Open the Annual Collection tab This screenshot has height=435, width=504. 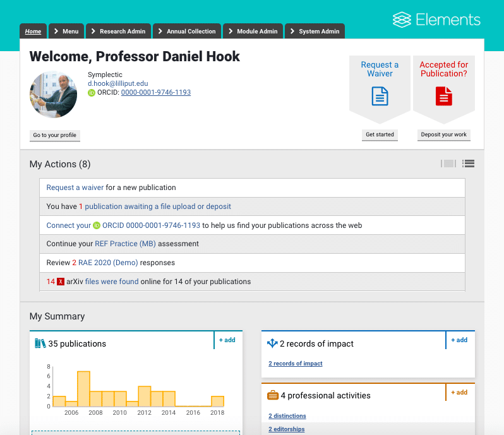click(x=186, y=31)
